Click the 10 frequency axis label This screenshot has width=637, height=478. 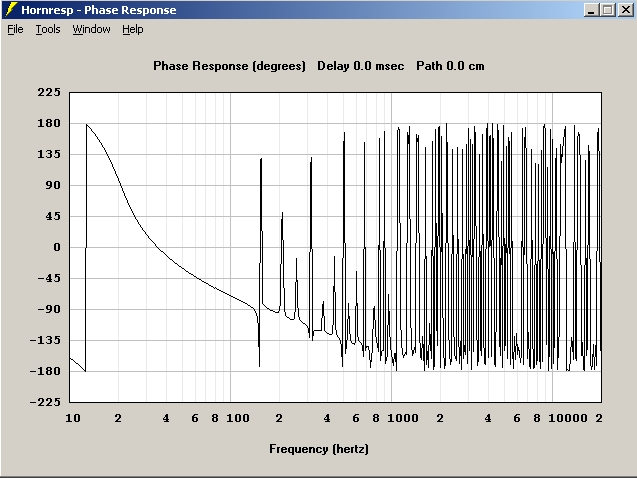[x=73, y=418]
